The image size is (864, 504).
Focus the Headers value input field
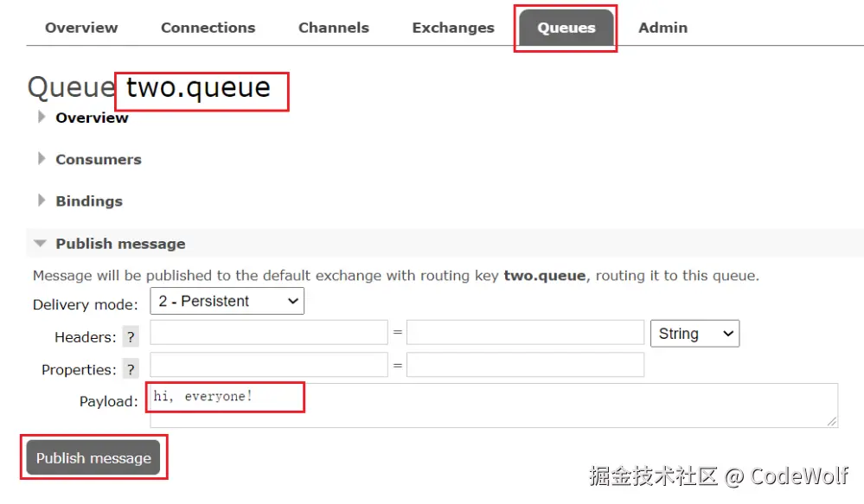click(525, 332)
